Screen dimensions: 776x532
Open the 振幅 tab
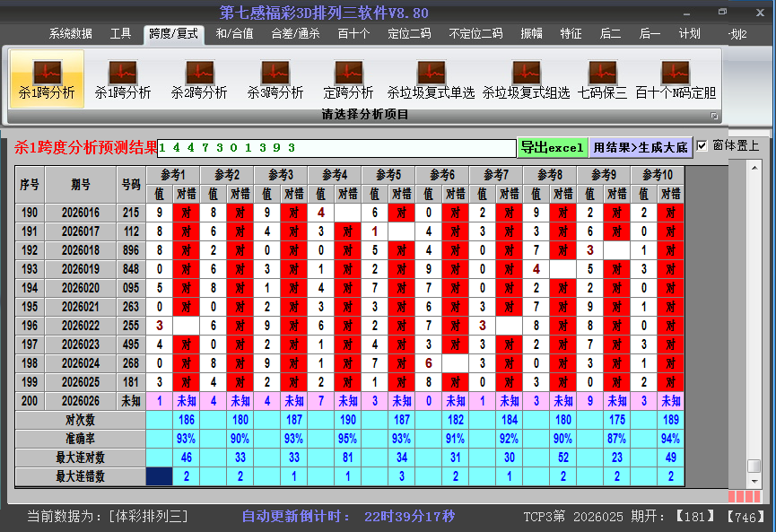(x=533, y=33)
